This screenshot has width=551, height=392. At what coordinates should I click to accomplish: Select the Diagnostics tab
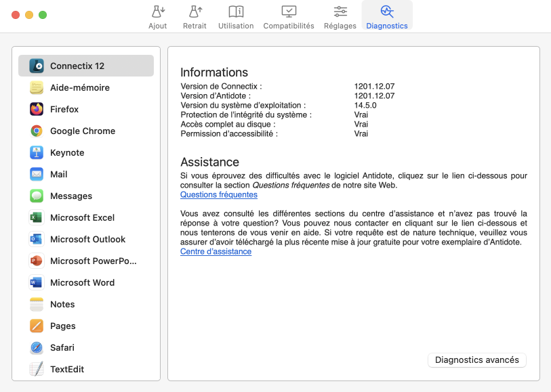tap(387, 16)
